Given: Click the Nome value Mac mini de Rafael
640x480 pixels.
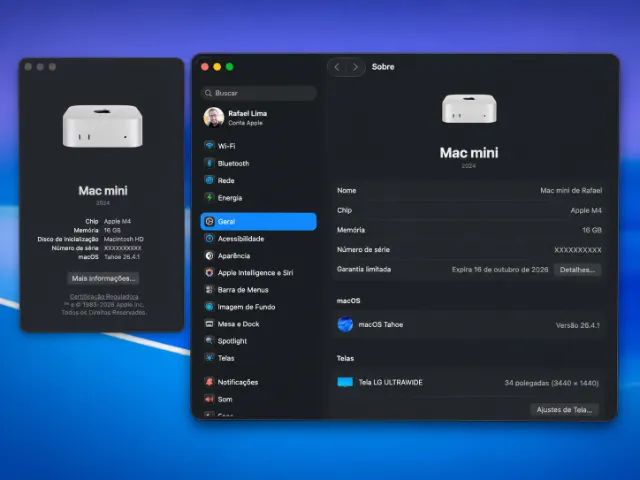Looking at the screenshot, I should click(571, 191).
